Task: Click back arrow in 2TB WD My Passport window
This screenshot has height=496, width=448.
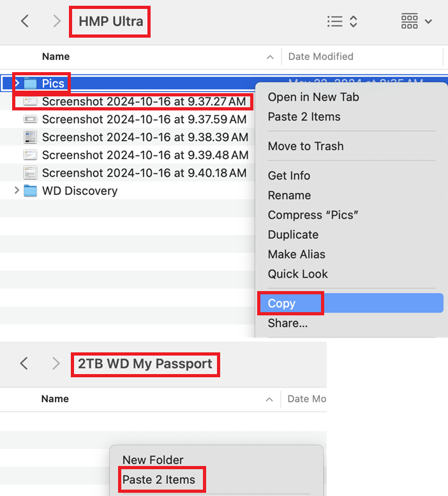Action: tap(24, 363)
